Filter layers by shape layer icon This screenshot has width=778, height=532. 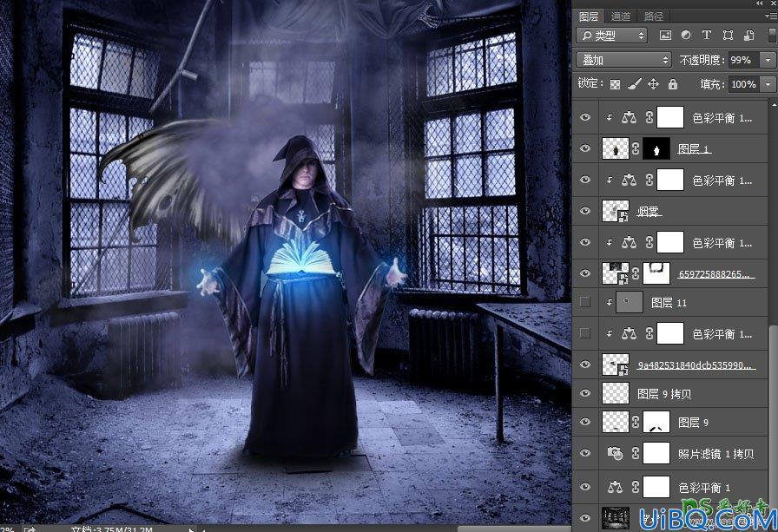point(728,36)
